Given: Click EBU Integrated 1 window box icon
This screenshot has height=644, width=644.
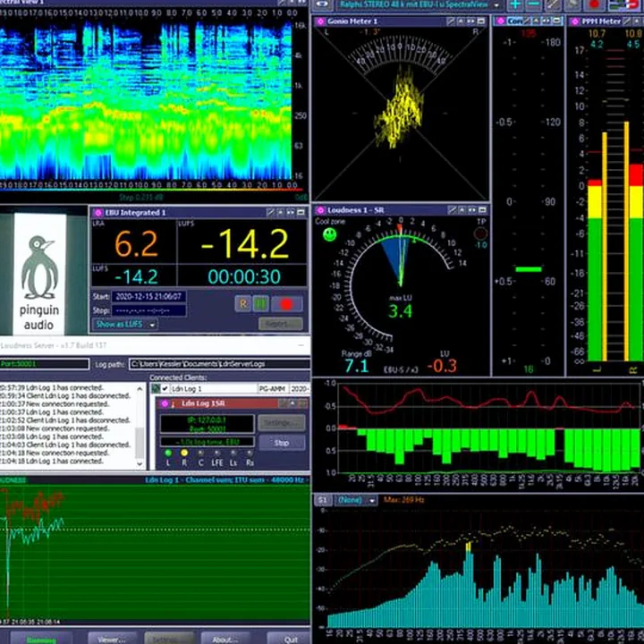Looking at the screenshot, I should click(301, 212).
